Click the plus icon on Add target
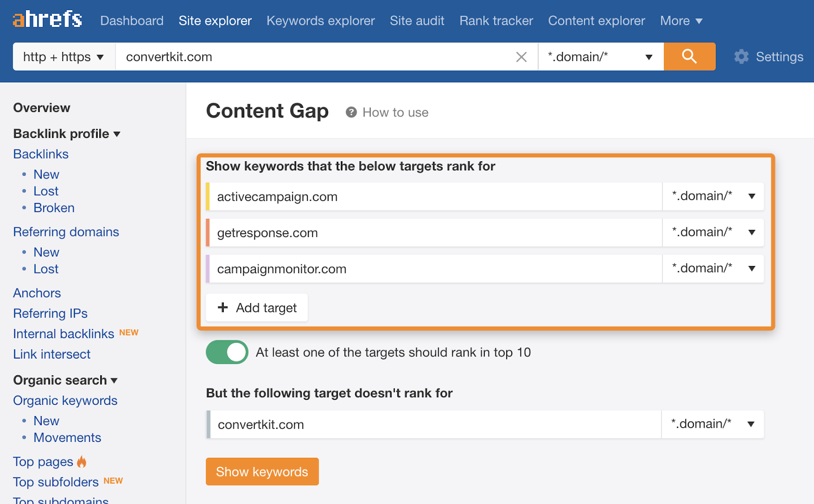Viewport: 814px width, 504px height. click(x=222, y=307)
